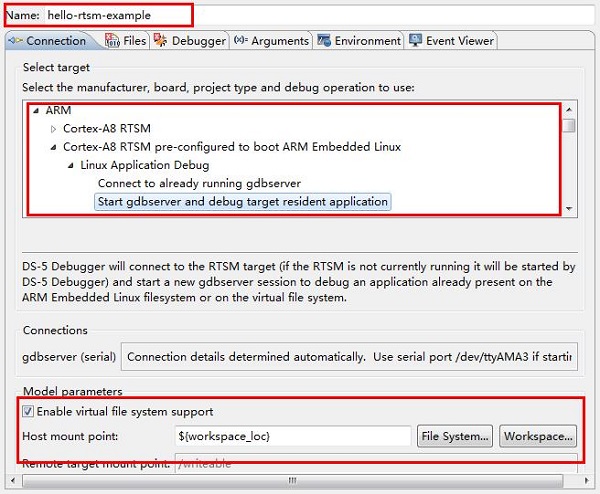600x494 pixels.
Task: Toggle Enable virtual file system support
Action: click(x=28, y=411)
